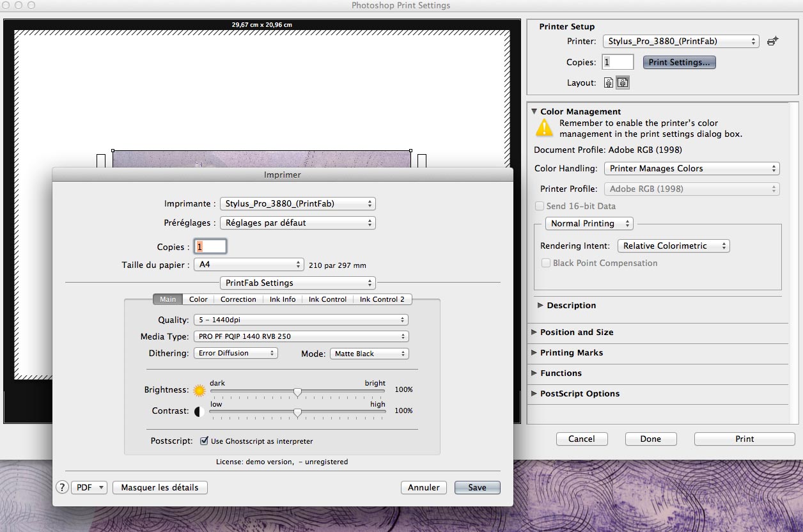Switch to the Correction tab
This screenshot has height=532, width=803.
238,299
